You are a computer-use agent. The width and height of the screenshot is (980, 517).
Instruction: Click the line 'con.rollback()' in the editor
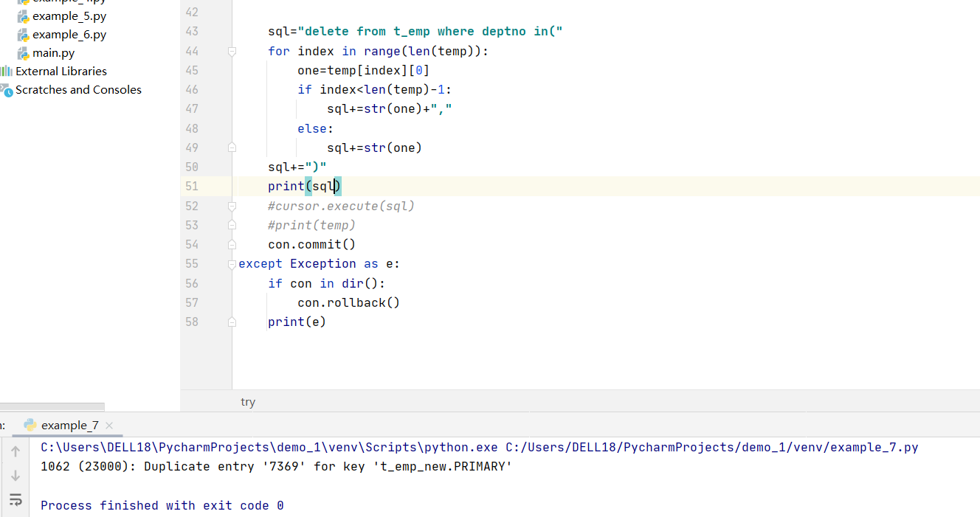[x=348, y=302]
